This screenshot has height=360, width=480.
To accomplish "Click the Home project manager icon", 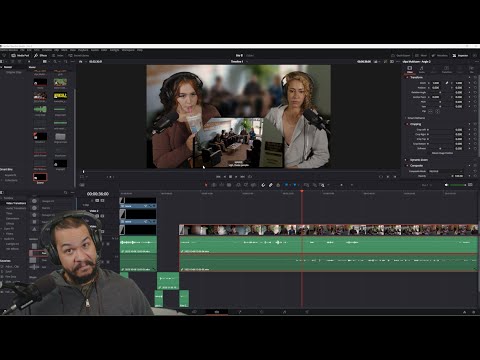I will [464, 312].
